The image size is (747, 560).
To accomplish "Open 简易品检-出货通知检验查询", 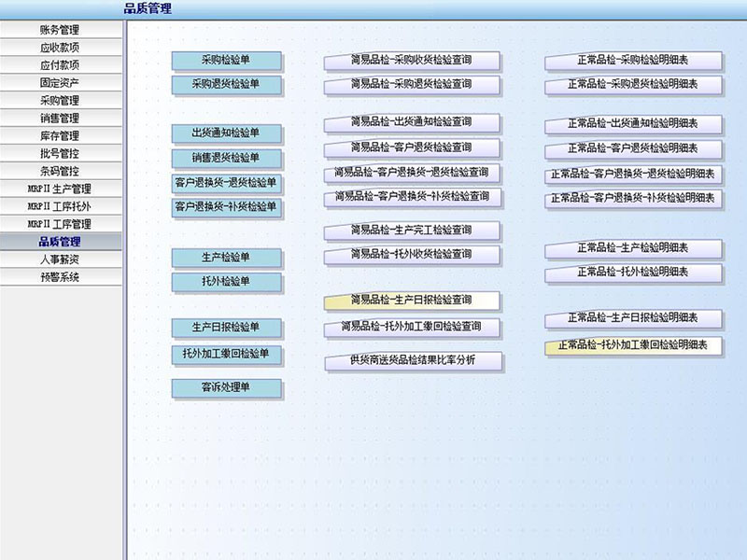I will [412, 123].
